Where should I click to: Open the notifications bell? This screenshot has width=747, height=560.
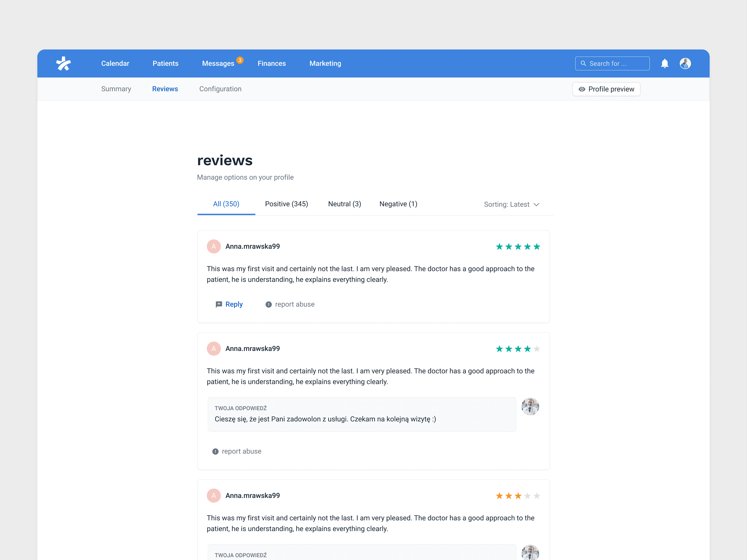click(665, 63)
